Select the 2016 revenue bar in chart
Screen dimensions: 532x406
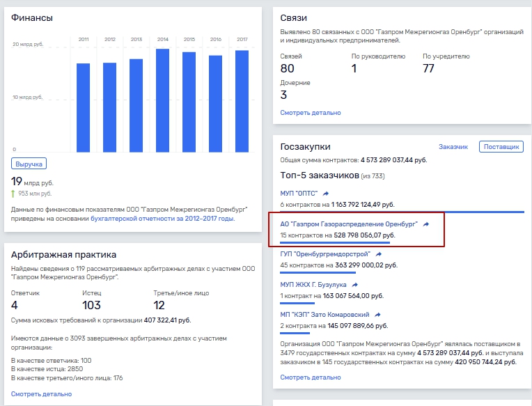tap(215, 104)
